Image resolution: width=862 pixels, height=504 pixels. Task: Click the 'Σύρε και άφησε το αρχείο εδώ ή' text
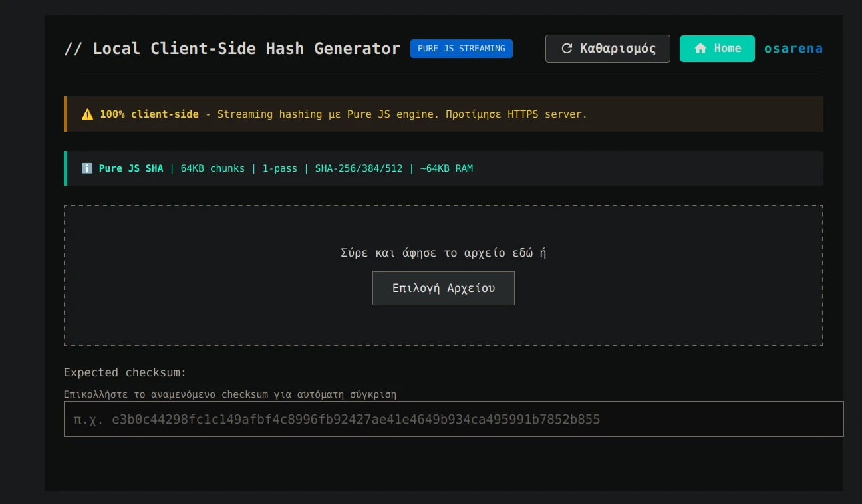pos(444,253)
